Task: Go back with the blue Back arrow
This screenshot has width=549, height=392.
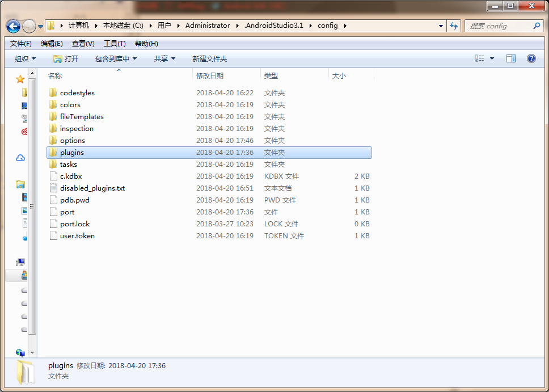Action: pos(13,26)
